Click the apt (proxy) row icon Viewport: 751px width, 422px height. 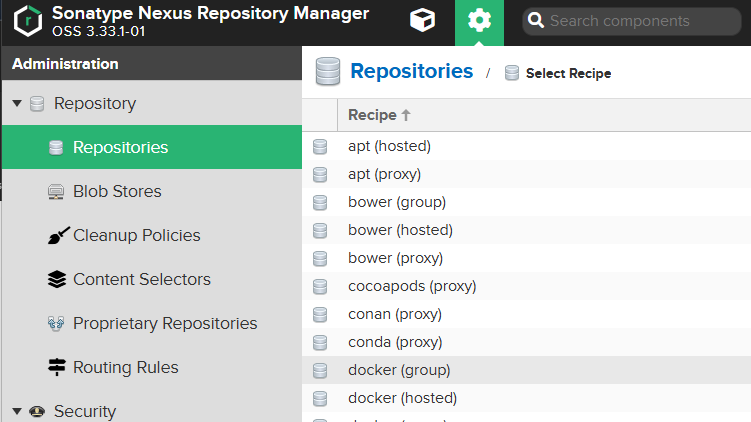pos(320,174)
